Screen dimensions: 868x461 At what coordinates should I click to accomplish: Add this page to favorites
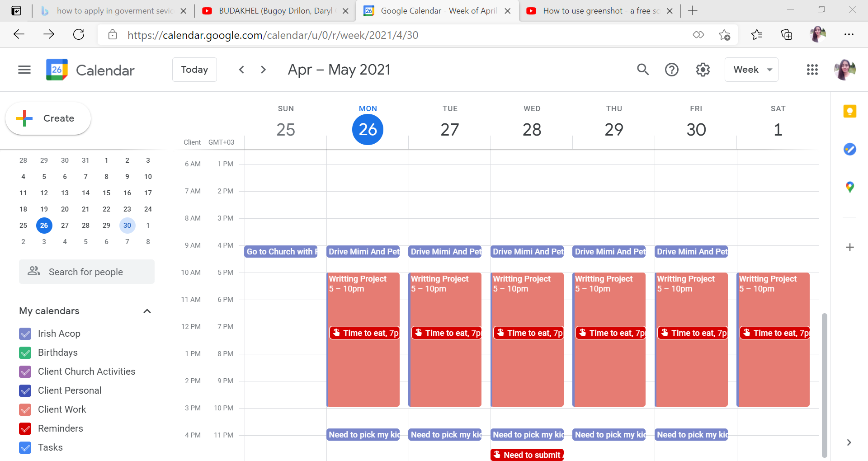pos(724,35)
